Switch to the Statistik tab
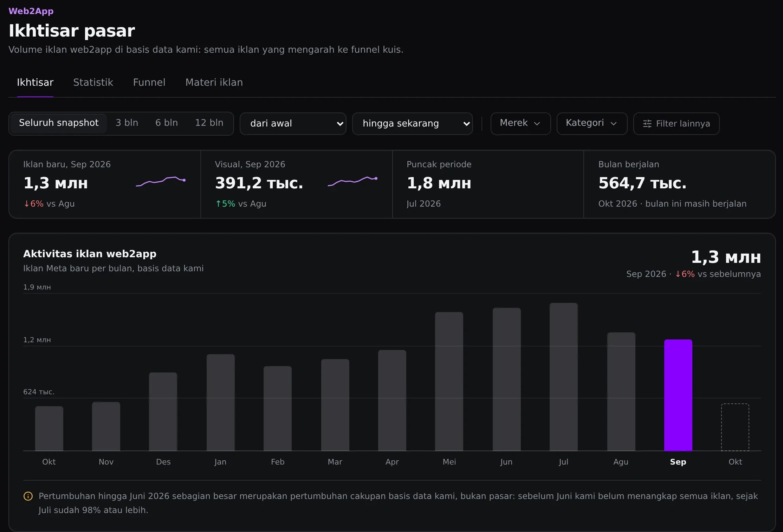The image size is (783, 532). pyautogui.click(x=93, y=83)
